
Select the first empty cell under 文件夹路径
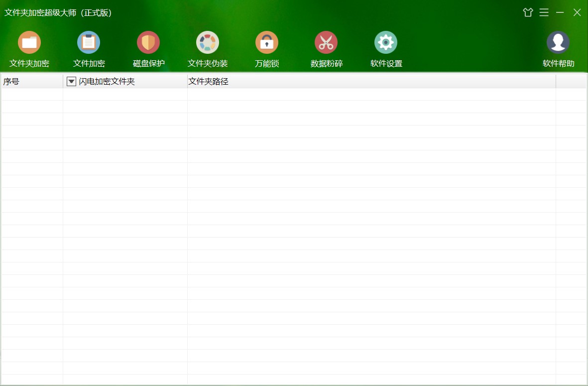point(371,95)
